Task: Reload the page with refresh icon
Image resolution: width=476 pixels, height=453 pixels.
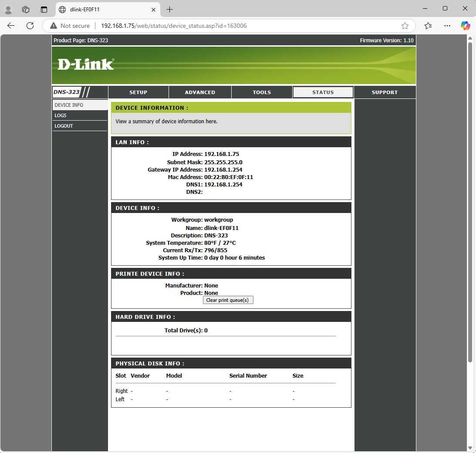Action: [30, 26]
